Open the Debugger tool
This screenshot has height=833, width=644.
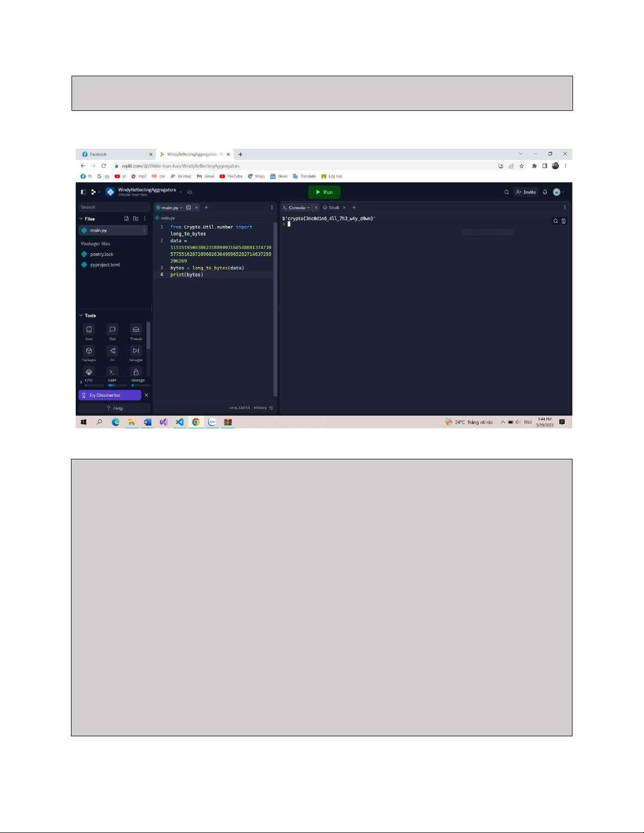pyautogui.click(x=136, y=351)
